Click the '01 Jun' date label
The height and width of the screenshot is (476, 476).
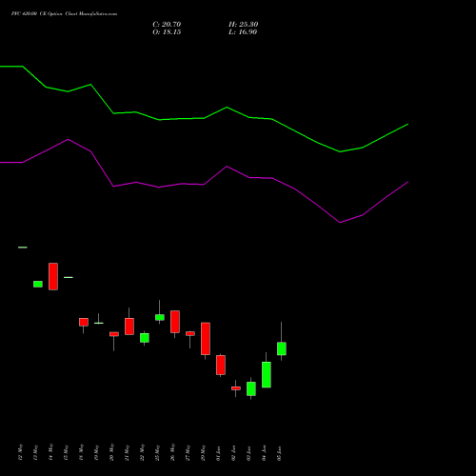[x=219, y=453]
